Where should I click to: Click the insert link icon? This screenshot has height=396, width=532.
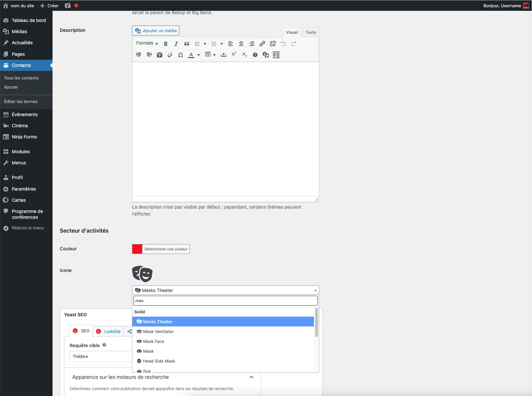262,44
